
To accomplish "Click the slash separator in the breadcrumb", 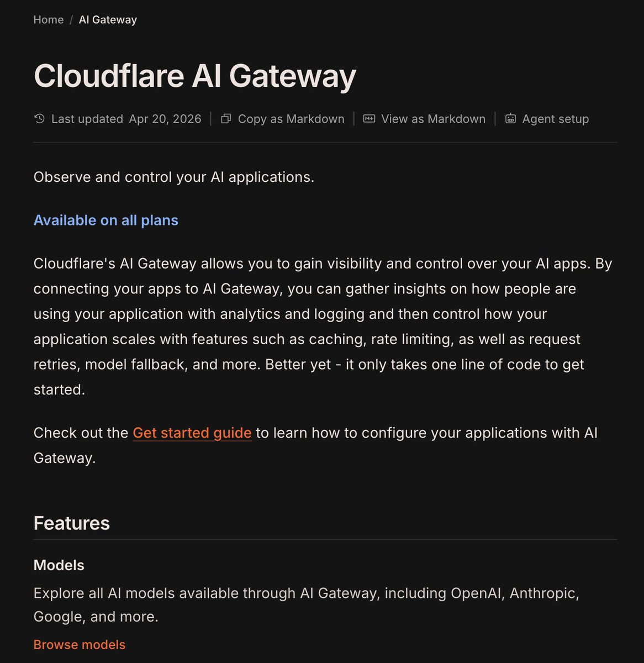I will 71,20.
